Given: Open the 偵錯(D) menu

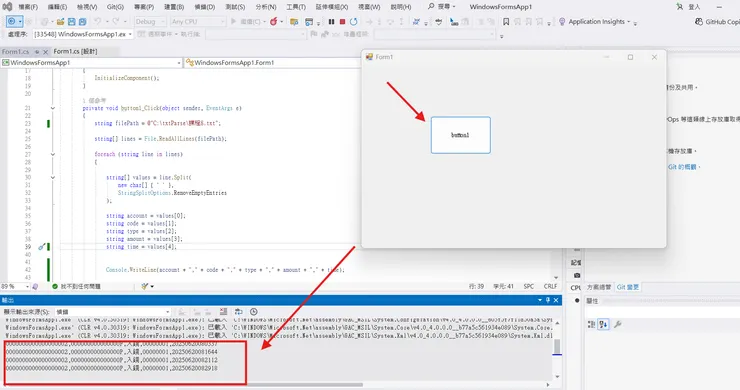Looking at the screenshot, I should pyautogui.click(x=204, y=7).
